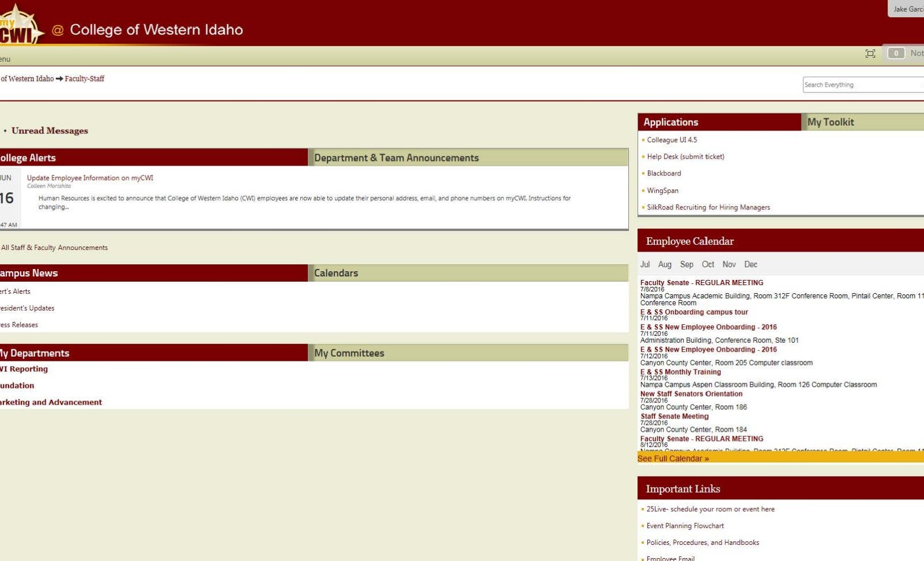Open 25Live room scheduling link
This screenshot has height=561, width=924.
[710, 509]
